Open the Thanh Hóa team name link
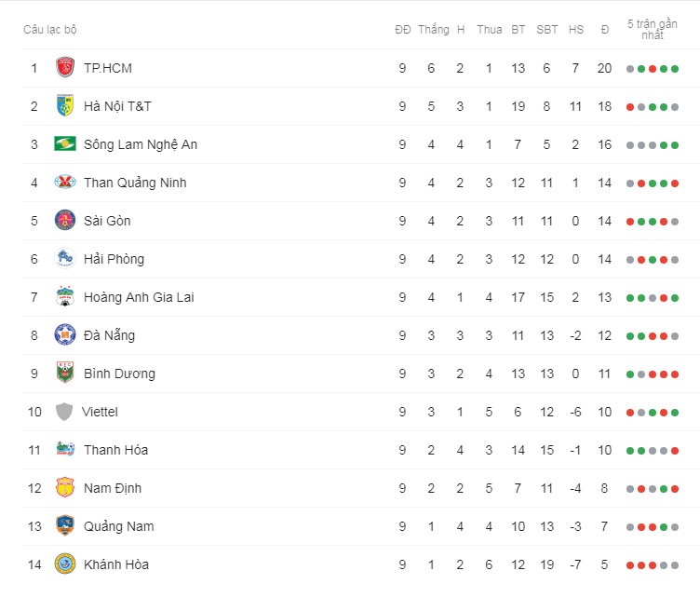 [115, 450]
